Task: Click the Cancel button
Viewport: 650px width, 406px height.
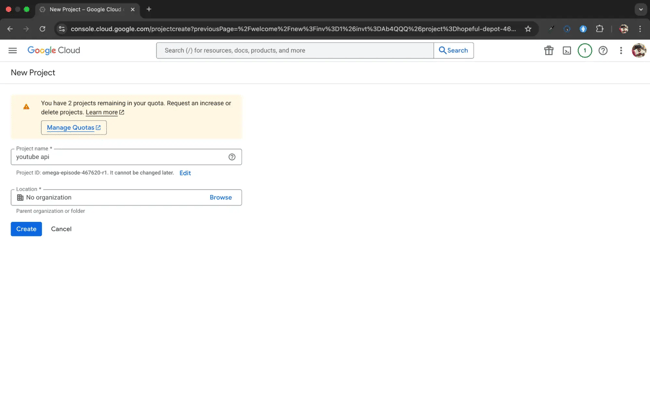Action: [x=61, y=229]
